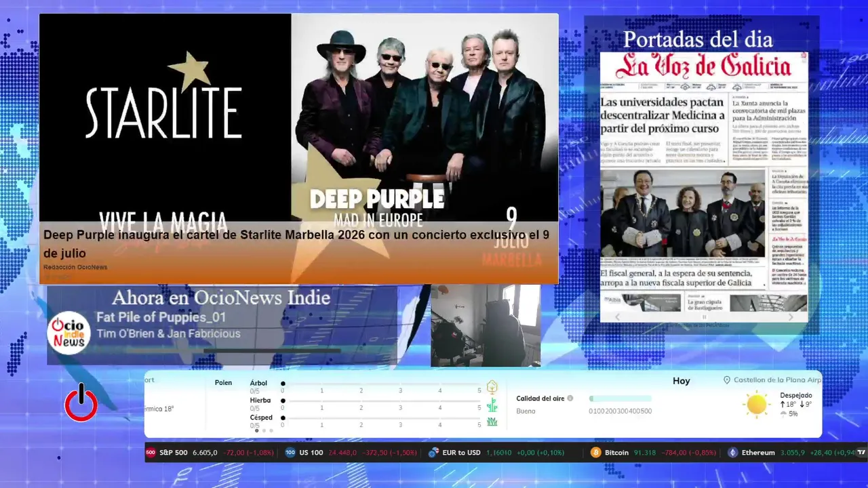This screenshot has width=868, height=488.
Task: Click the location pin near Castellon de la Plana
Action: tap(727, 380)
